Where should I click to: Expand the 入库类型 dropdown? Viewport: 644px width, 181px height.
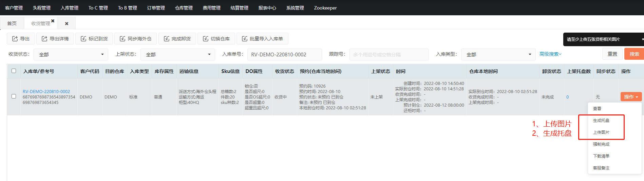[498, 54]
